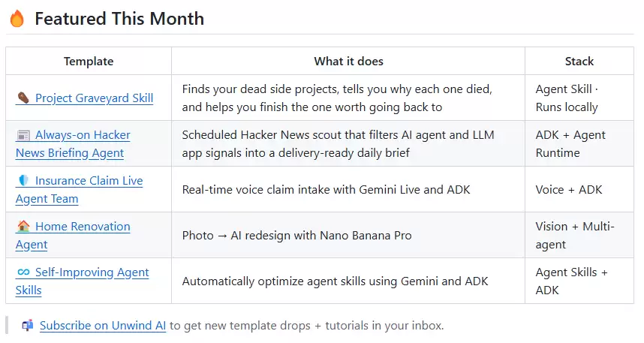This screenshot has height=343, width=644.
Task: Click the coffin icon next to Project Graveyard Skill
Action: [x=23, y=98]
